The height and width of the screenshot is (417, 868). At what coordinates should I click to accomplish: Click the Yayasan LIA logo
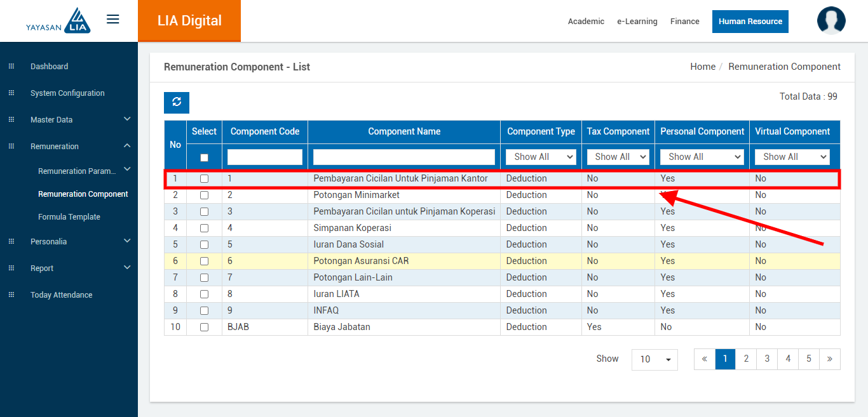(58, 21)
